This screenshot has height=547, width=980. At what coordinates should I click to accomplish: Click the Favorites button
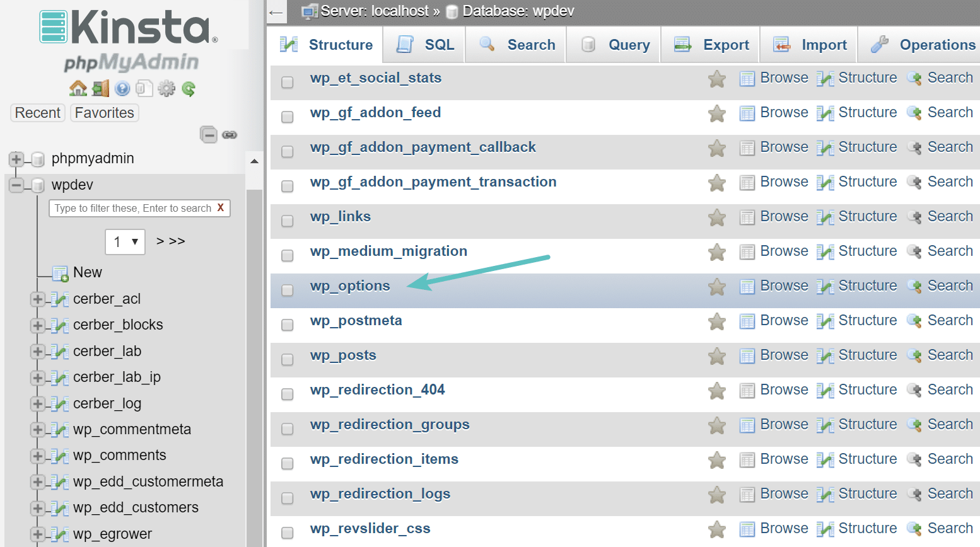(104, 112)
